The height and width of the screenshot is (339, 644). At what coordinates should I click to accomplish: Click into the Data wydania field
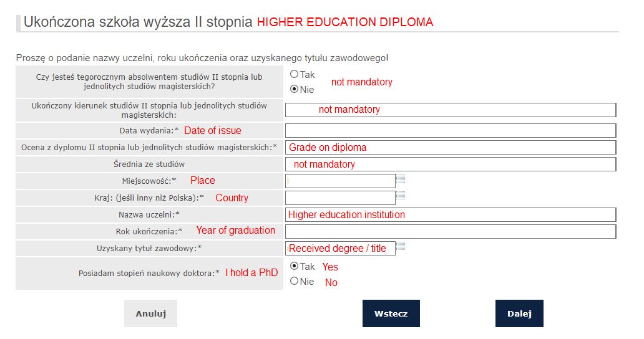tap(449, 131)
